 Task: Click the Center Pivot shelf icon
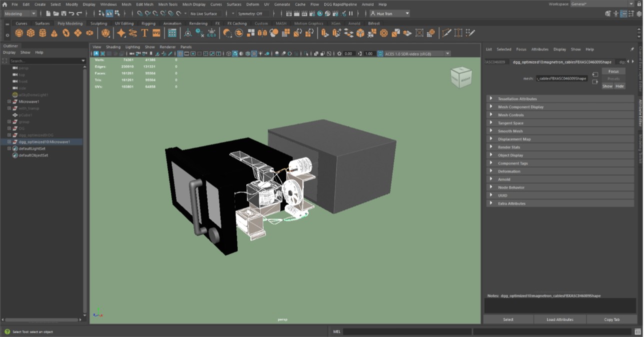pos(188,33)
